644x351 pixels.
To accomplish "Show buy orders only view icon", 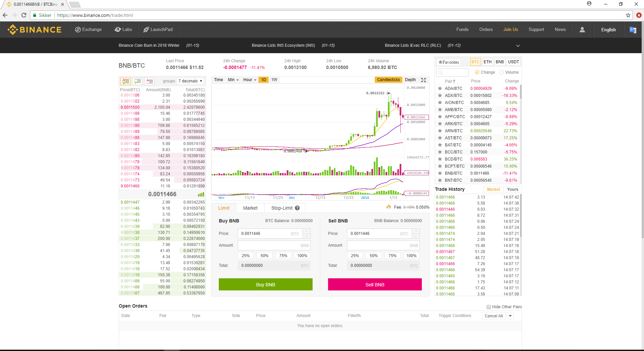I will [137, 81].
